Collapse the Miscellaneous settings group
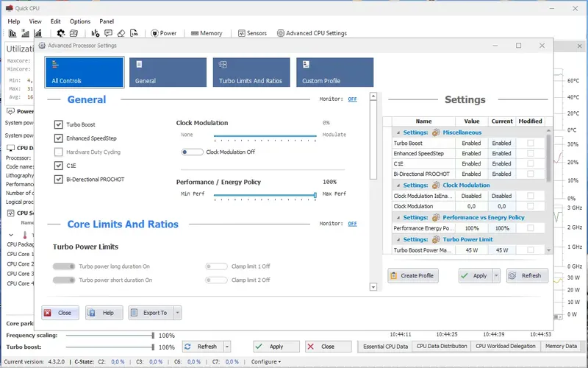Viewport: 588px width, 368px height. [x=398, y=132]
